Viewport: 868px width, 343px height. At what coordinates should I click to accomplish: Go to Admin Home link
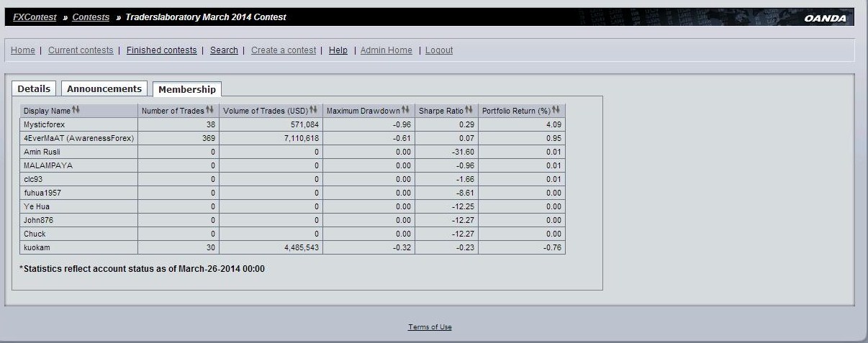386,50
